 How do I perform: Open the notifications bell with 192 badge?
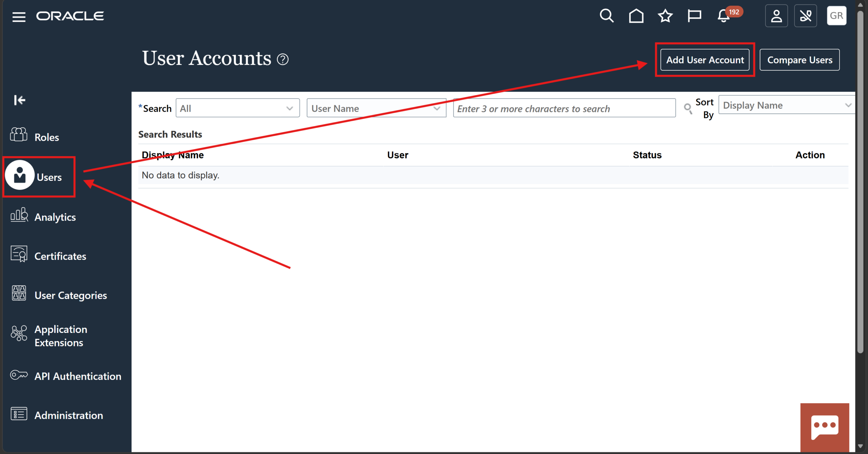click(724, 16)
